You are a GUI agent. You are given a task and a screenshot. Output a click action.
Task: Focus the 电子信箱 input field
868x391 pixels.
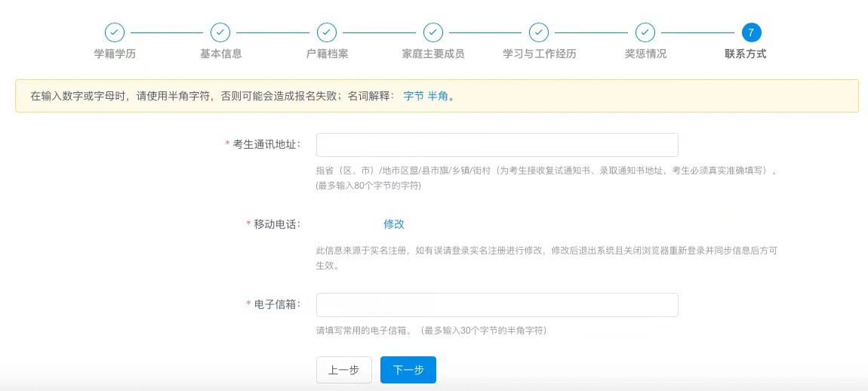pos(497,305)
